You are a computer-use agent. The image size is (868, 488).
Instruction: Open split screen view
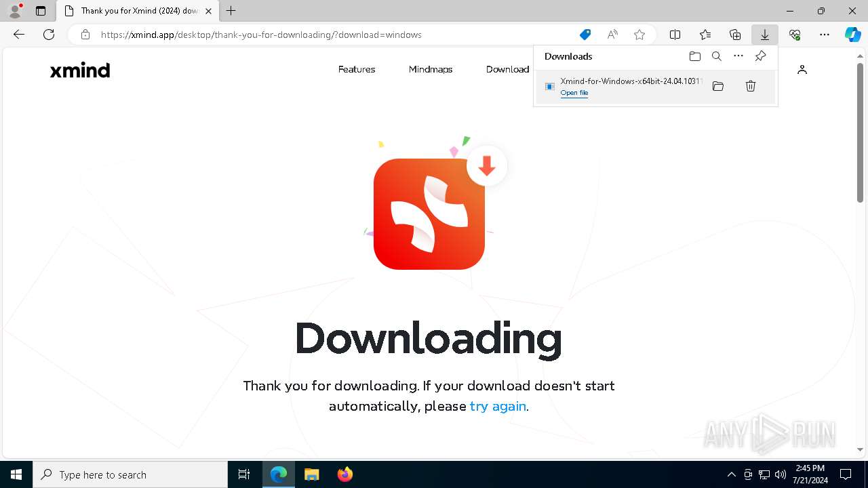[675, 35]
